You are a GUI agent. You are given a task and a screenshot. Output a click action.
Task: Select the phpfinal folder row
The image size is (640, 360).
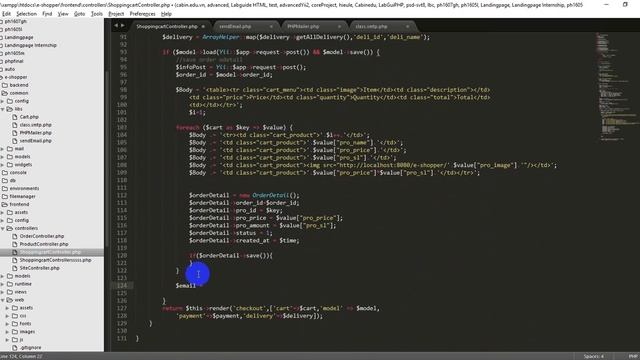click(x=52, y=61)
